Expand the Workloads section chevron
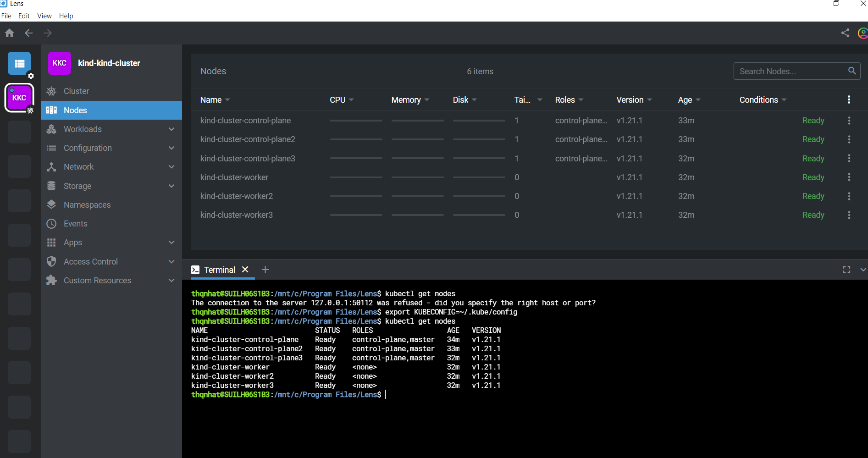The width and height of the screenshot is (868, 458). pos(171,129)
